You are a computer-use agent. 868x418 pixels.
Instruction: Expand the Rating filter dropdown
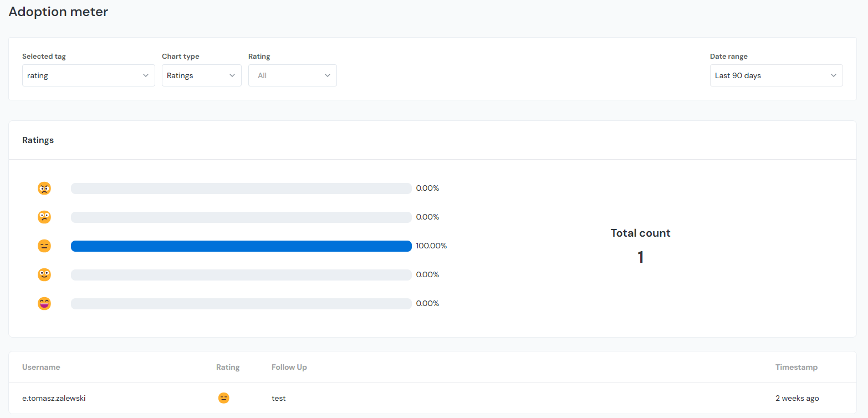click(x=292, y=75)
